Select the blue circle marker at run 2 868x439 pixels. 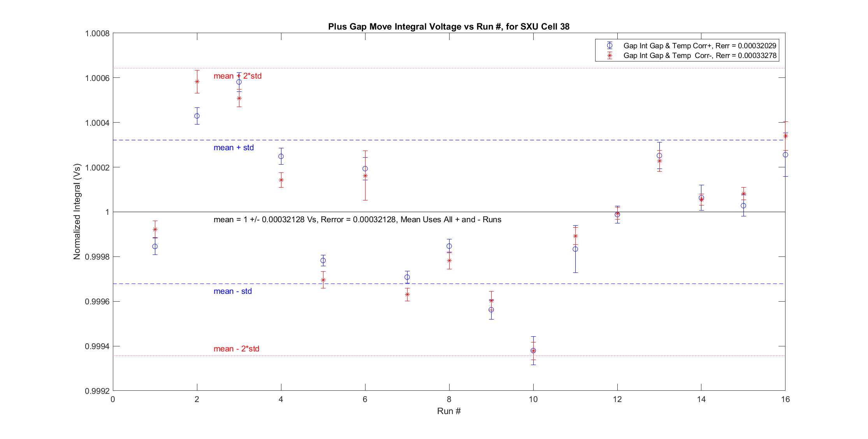click(197, 116)
